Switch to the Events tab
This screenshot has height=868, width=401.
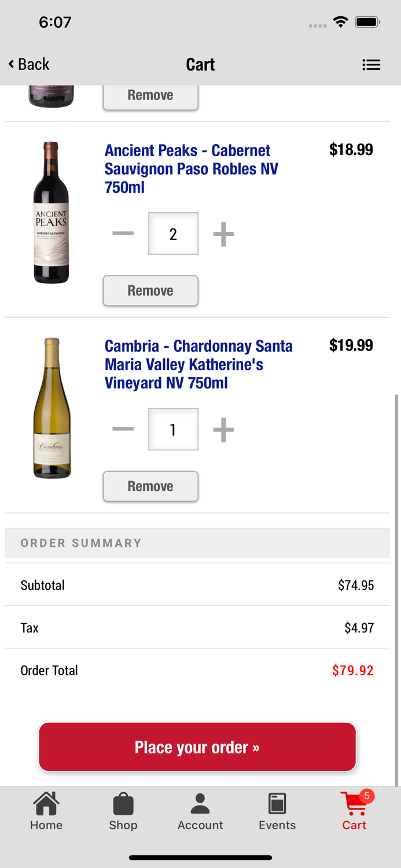click(277, 811)
